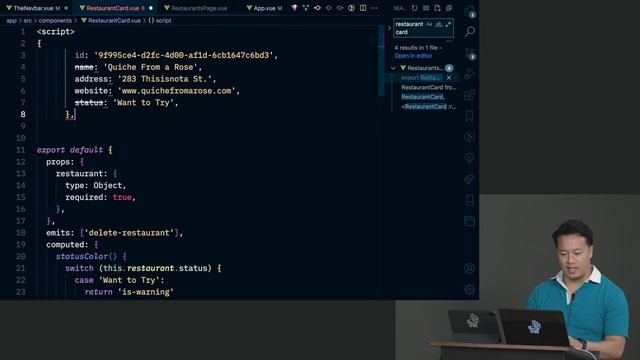This screenshot has width=640, height=360.
Task: Click the <script> tag on line 1
Action: 56,31
